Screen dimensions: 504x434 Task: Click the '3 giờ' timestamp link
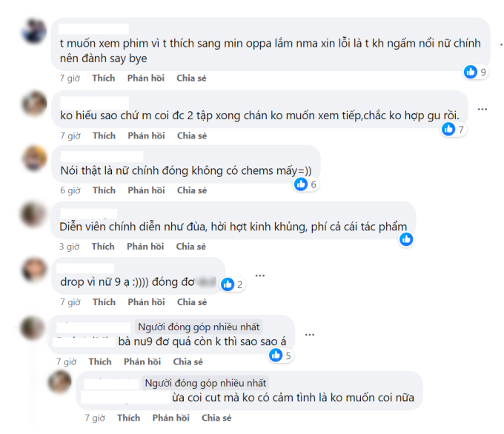pyautogui.click(x=69, y=247)
